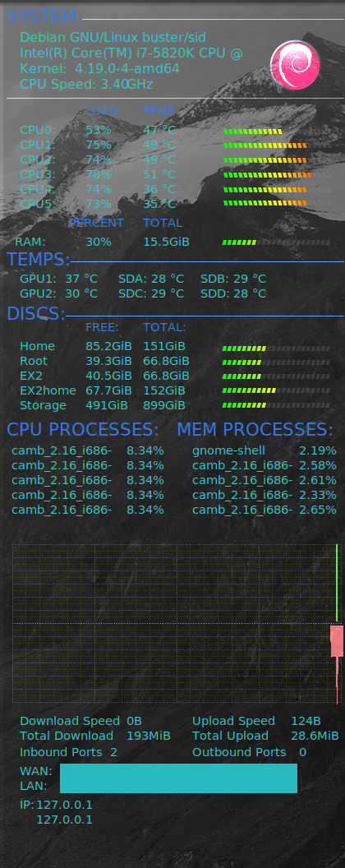345x868 pixels.
Task: Click the Total Download value 193MiB
Action: 149,736
